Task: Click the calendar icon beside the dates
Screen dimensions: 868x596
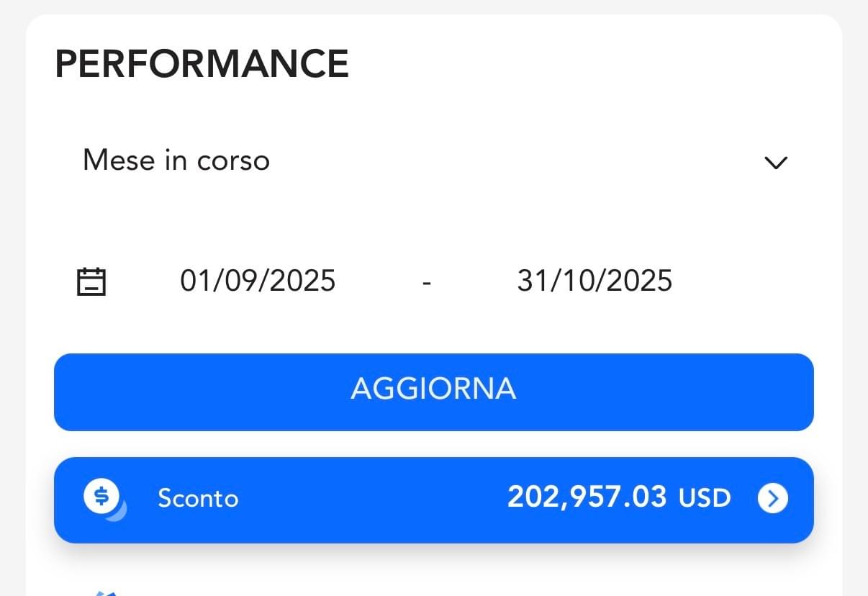Action: pos(91,281)
